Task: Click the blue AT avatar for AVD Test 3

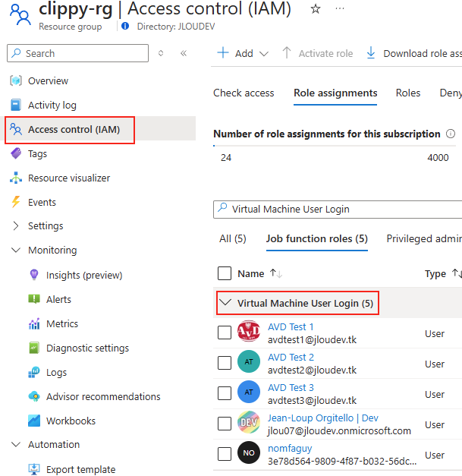Action: [x=249, y=392]
